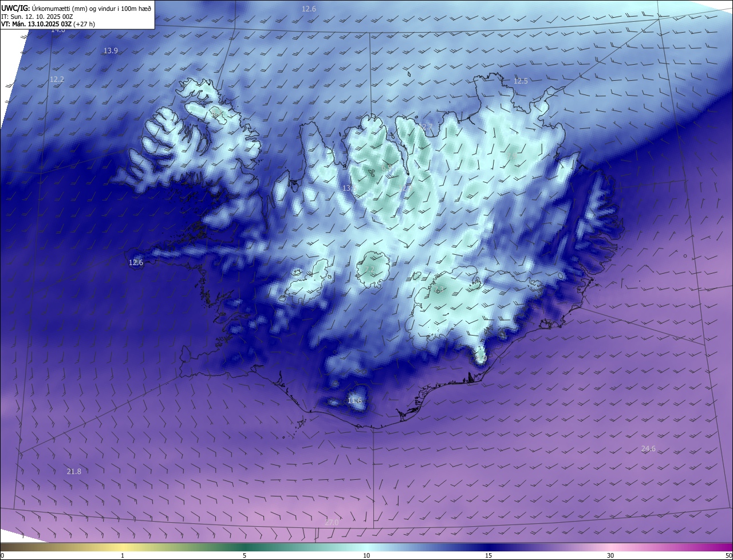Click the 7.2 value on the central round glacier
This screenshot has height=560, width=733.
[x=369, y=270]
